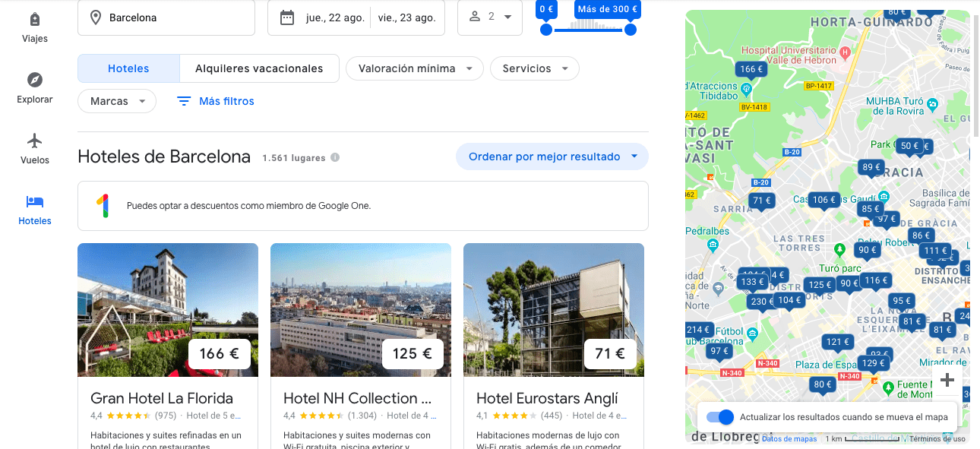Click location pin icon in search field
This screenshot has height=449, width=980.
tap(95, 17)
